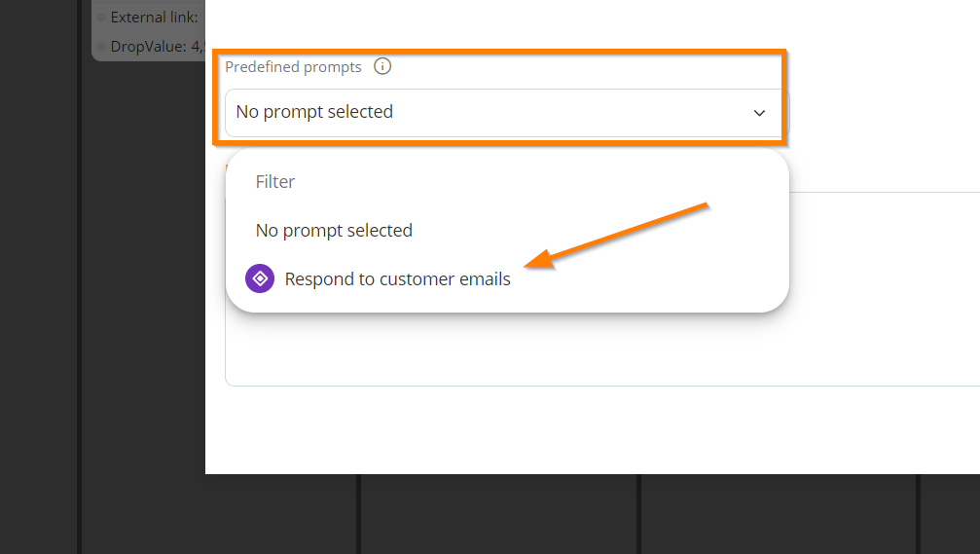
Task: Click the purple diamond prompt icon
Action: [x=260, y=278]
